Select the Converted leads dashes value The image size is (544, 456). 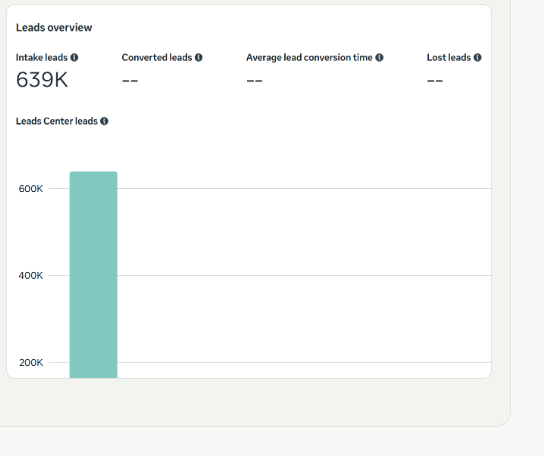pos(130,81)
